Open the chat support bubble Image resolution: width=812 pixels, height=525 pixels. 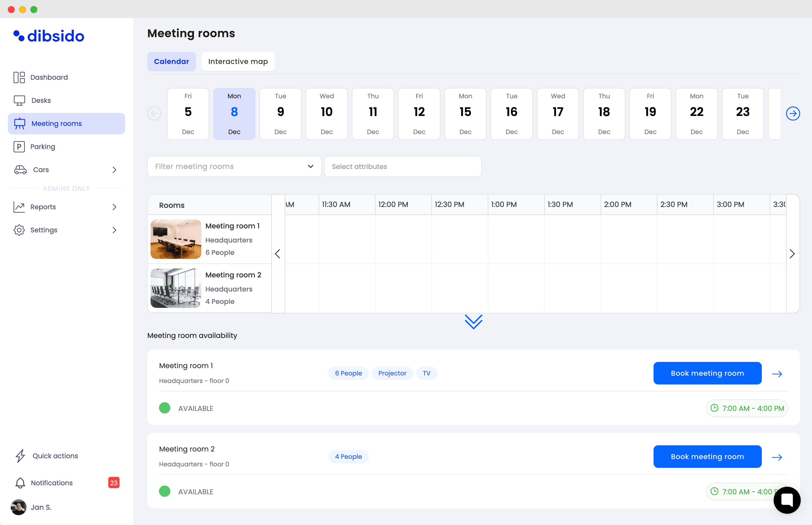point(787,500)
